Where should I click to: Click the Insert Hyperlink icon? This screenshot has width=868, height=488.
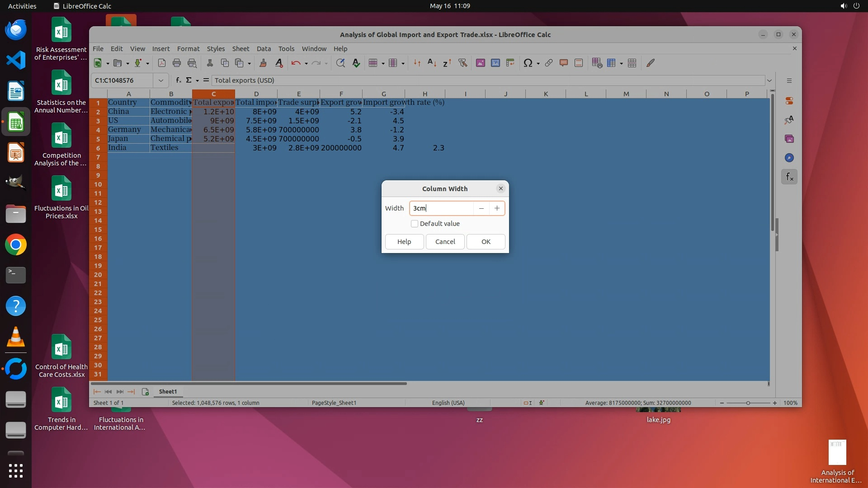pos(549,63)
